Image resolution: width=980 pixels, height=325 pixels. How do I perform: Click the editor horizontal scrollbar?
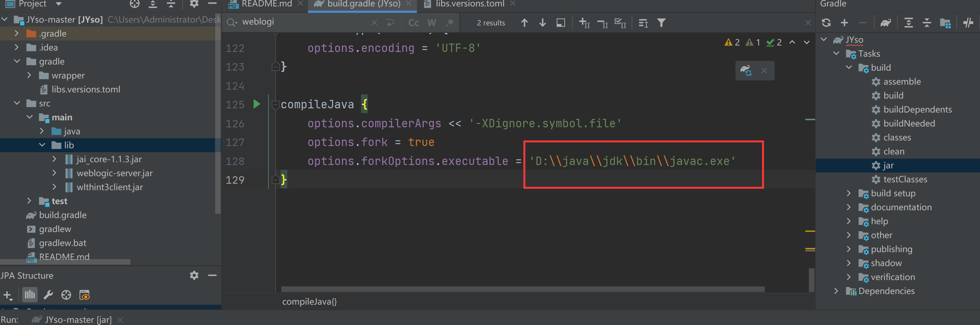523,289
